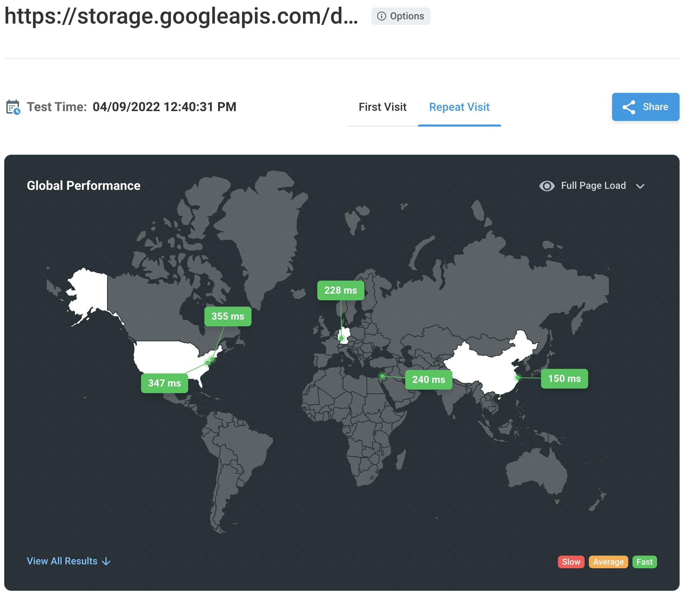Expand the chevron next to Full Page Load
700x602 pixels.
point(640,186)
